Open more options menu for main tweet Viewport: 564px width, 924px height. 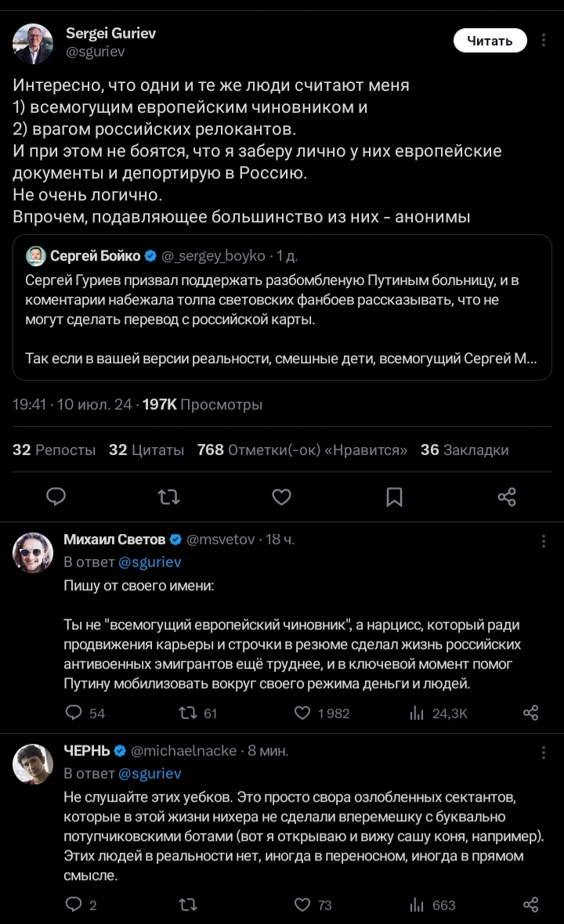(x=542, y=41)
